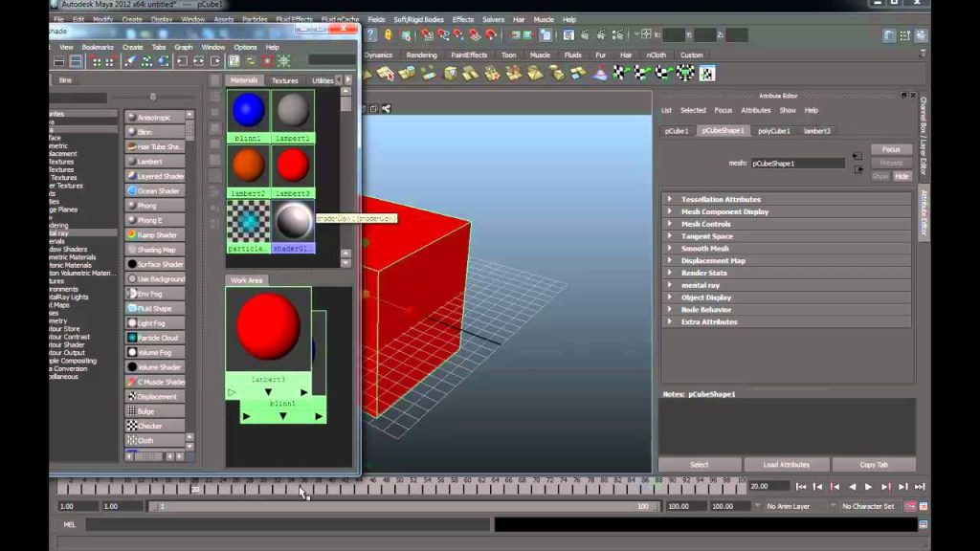Toggle the Auto Key button
Image resolution: width=980 pixels, height=551 pixels.
click(910, 506)
